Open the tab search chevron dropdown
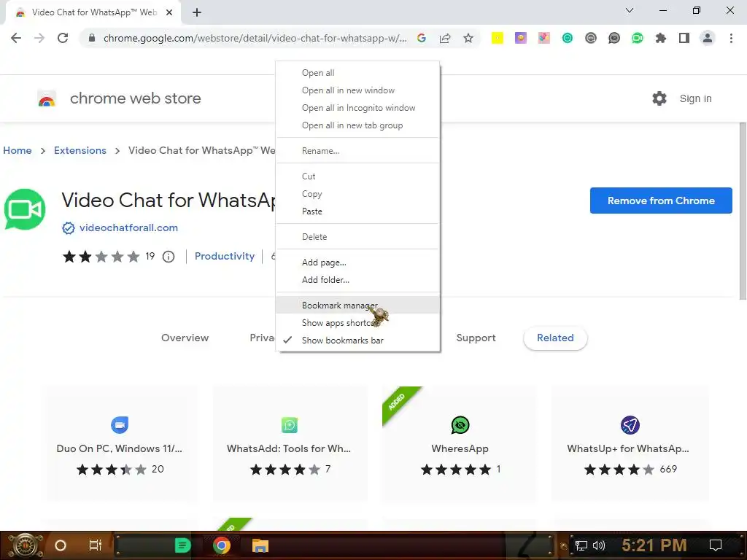747x560 pixels. click(x=630, y=10)
